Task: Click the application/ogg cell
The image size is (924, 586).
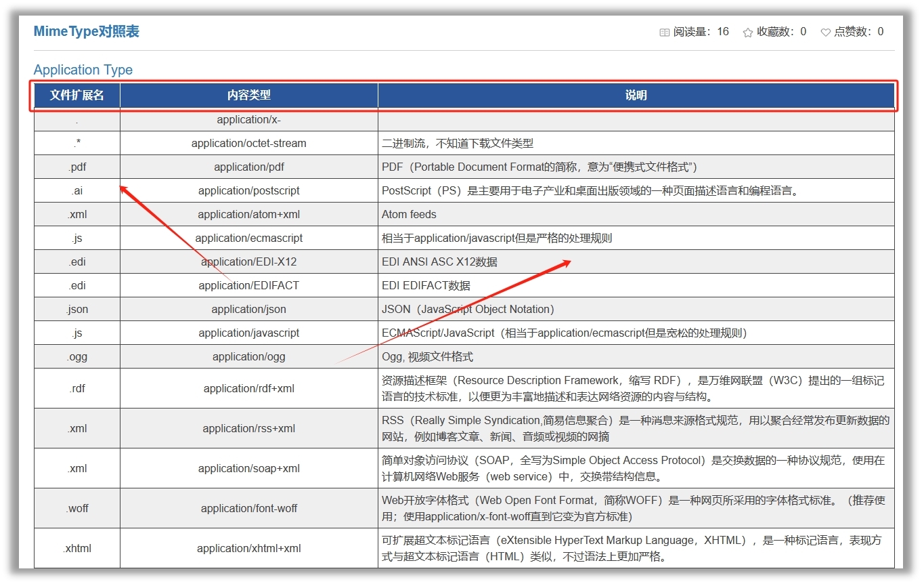Action: [x=249, y=356]
